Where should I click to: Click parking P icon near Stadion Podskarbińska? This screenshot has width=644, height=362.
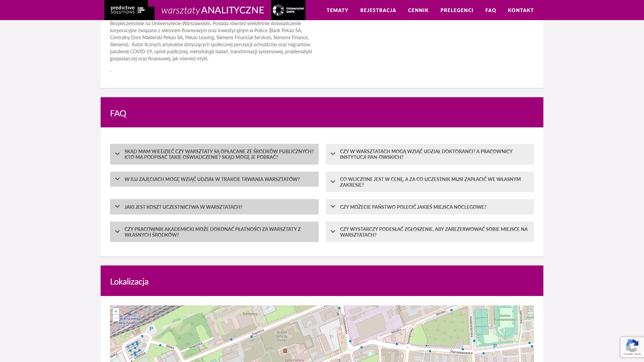[x=495, y=346]
